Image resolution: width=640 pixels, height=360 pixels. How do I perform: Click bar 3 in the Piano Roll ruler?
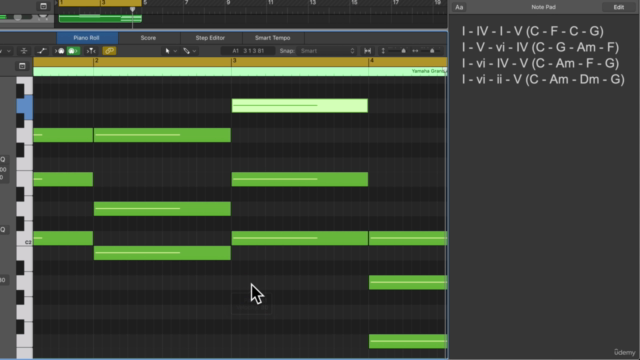pos(234,61)
